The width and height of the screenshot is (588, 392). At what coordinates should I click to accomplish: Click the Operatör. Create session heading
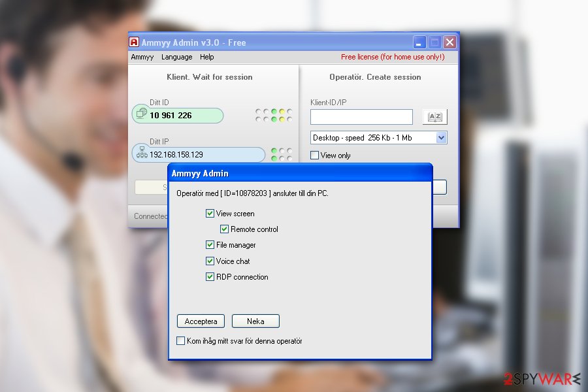click(375, 77)
